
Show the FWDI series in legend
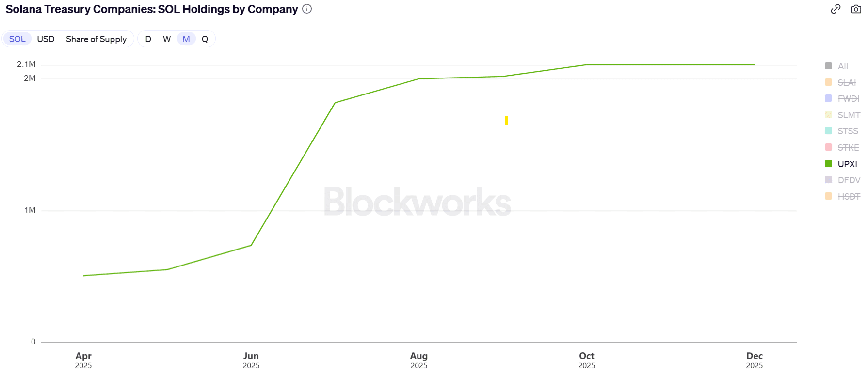[x=848, y=99]
